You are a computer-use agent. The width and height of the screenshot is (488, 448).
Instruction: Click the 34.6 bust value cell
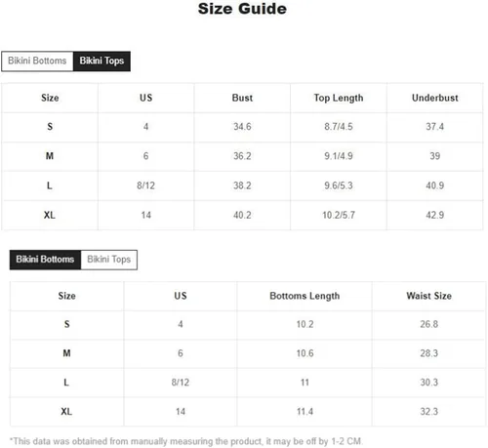(242, 127)
